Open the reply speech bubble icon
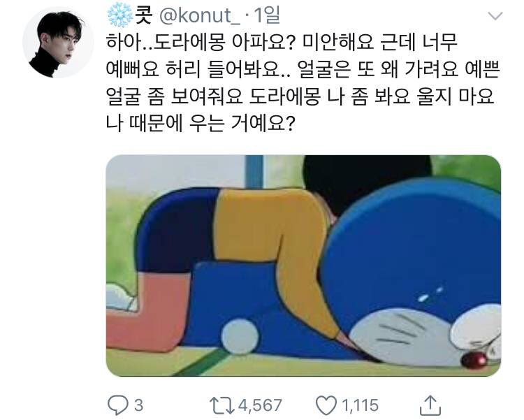 (117, 405)
